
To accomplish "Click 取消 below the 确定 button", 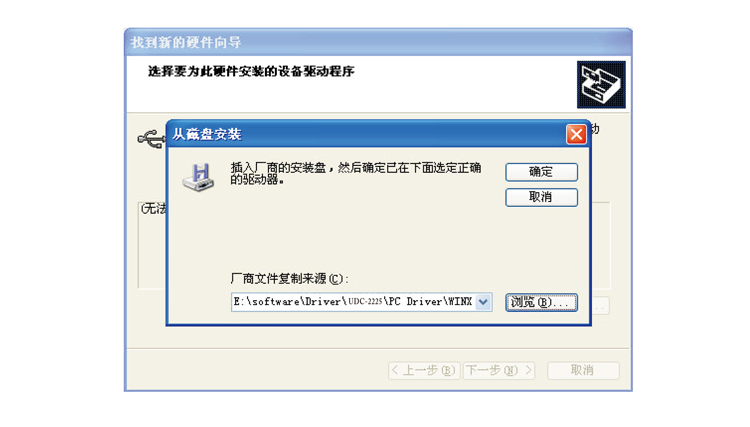I will click(541, 197).
